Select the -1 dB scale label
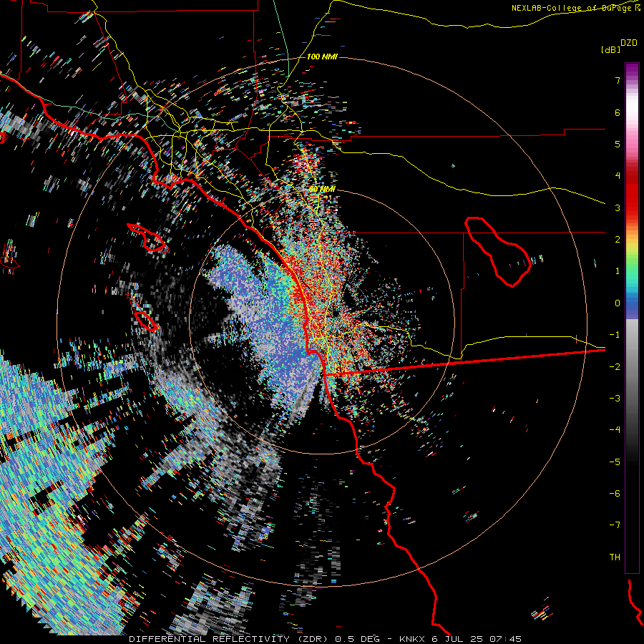 615,335
